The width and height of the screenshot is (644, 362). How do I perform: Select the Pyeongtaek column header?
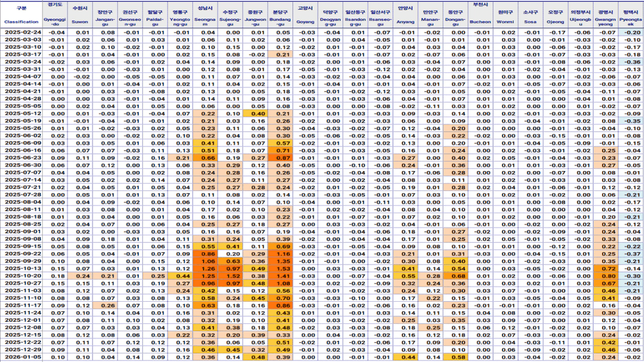pos(631,15)
